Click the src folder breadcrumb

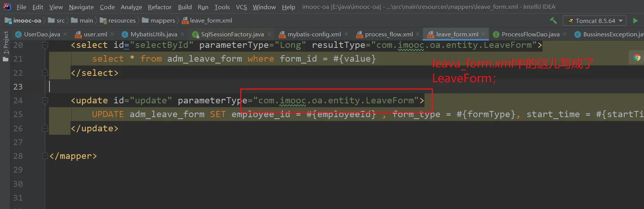[x=56, y=21]
